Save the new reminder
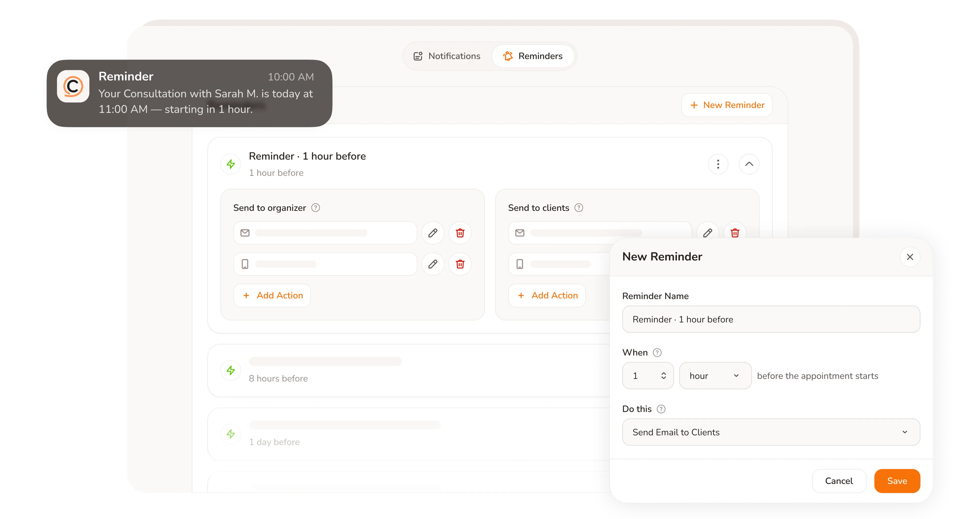Viewport: 980px width, 519px height. coord(897,481)
